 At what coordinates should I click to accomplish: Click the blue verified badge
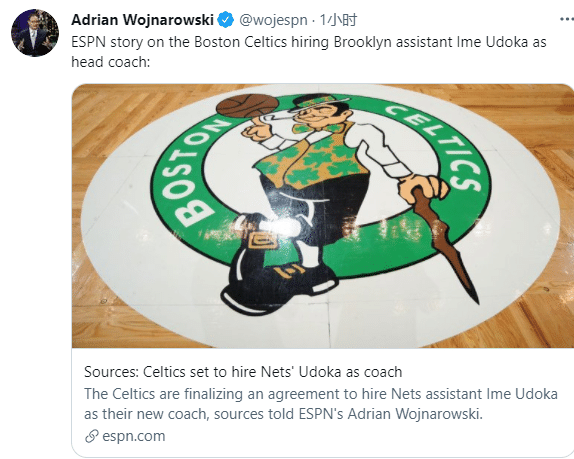pyautogui.click(x=226, y=20)
